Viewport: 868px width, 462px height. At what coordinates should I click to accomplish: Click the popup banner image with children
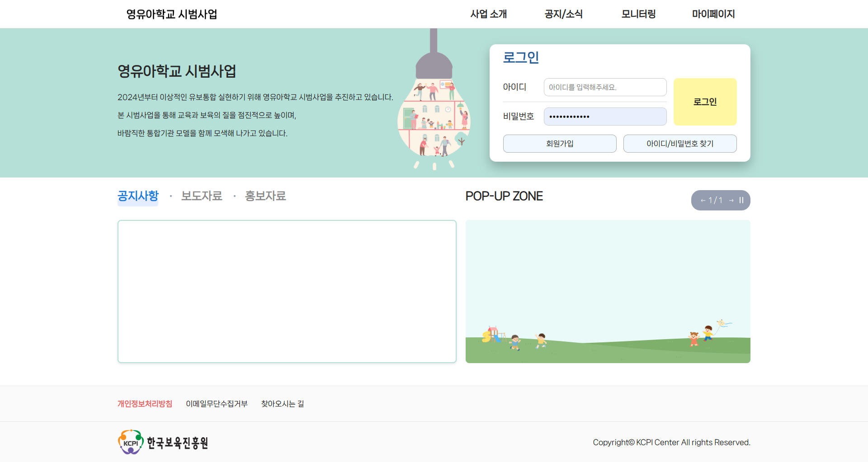coord(608,291)
